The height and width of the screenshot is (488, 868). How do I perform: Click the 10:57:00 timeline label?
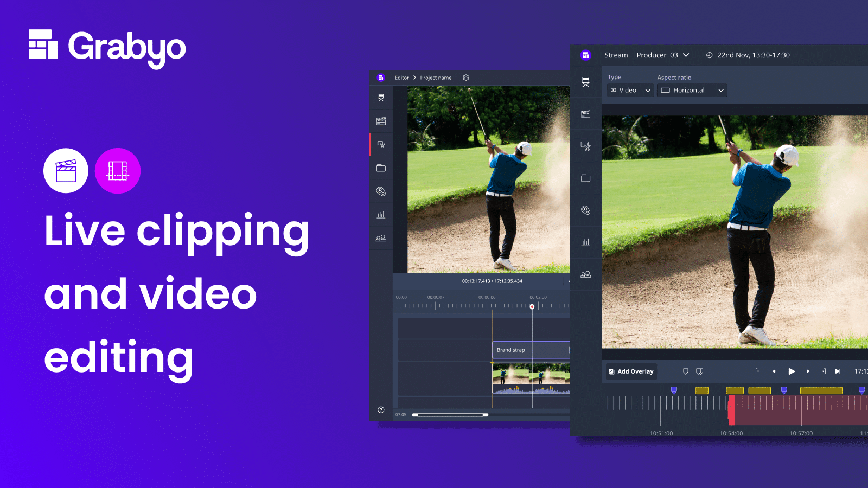pyautogui.click(x=801, y=433)
